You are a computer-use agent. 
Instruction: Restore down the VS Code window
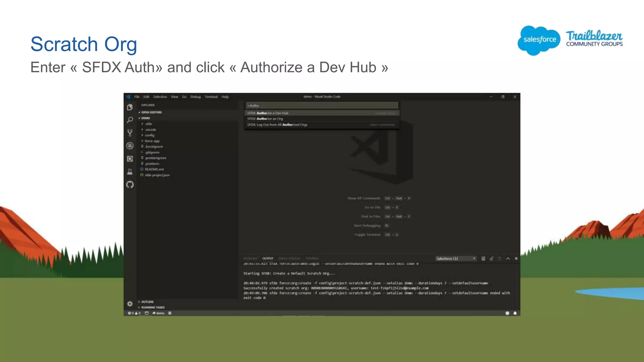click(x=503, y=97)
